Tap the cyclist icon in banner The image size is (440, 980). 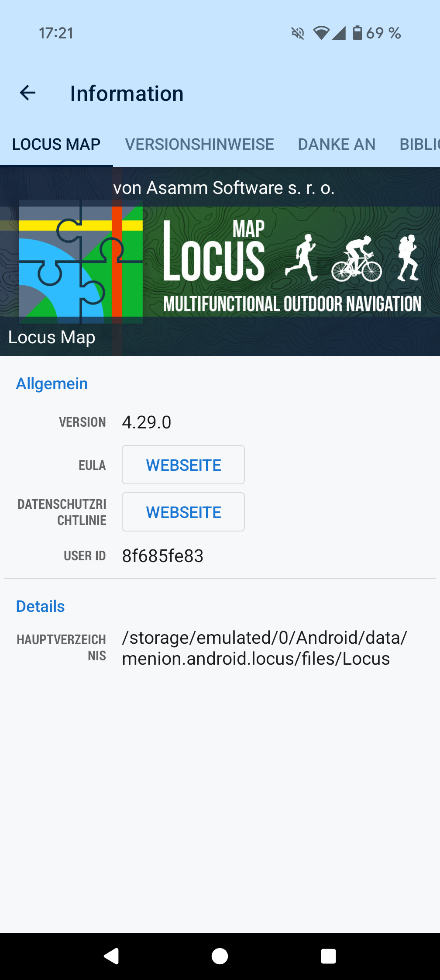coord(357,259)
